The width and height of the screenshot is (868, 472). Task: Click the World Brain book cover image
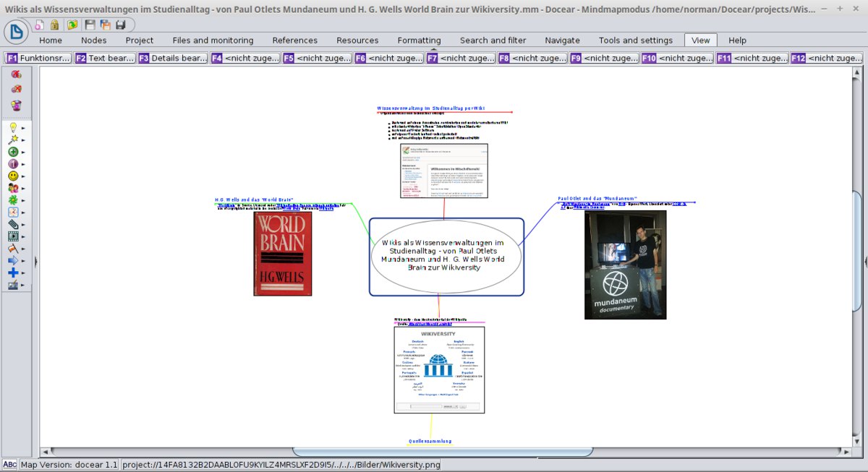(283, 253)
